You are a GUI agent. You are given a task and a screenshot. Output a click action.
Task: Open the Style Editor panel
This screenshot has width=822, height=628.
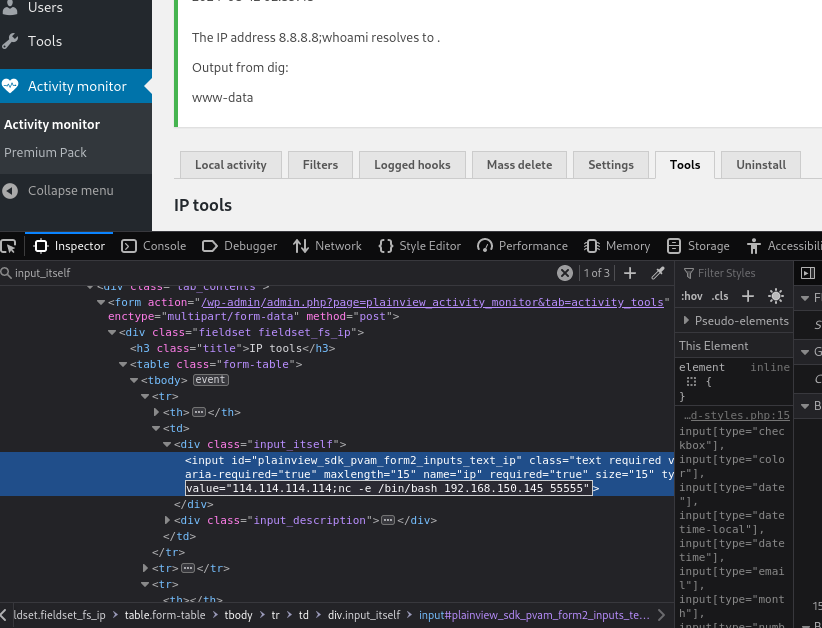click(x=419, y=246)
